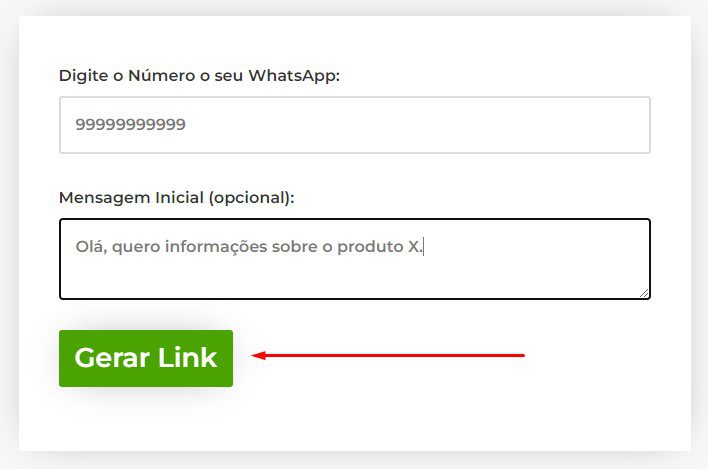This screenshot has height=469, width=708.
Task: Click the red arrow's arrowhead
Action: coord(259,356)
